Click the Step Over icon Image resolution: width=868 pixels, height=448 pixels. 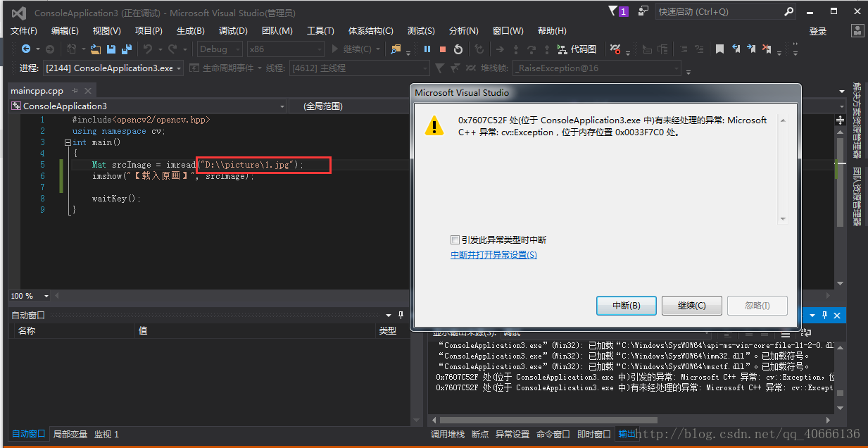pyautogui.click(x=531, y=49)
